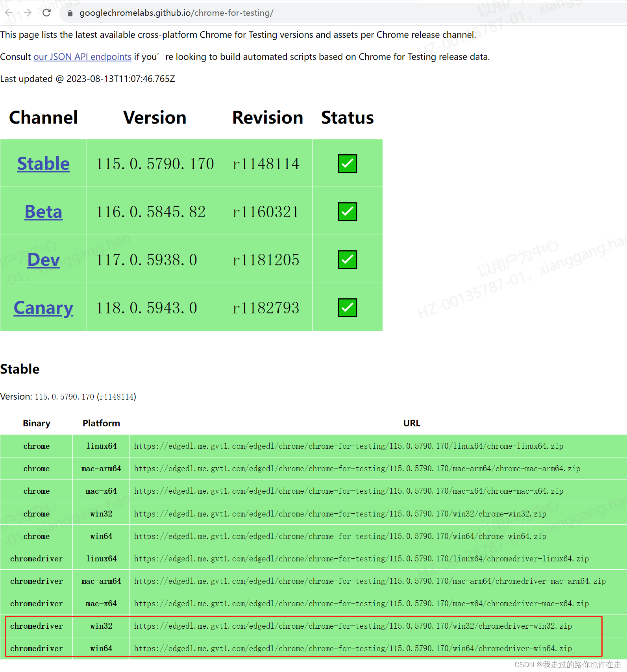
Task: Click the Version line below Stable heading
Action: click(68, 396)
